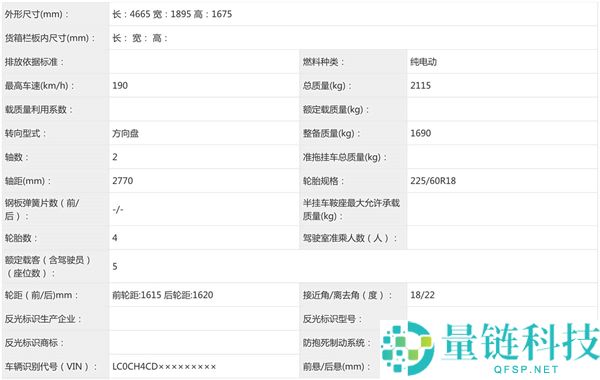
Task: Click the label 前悬/后悬(mm)
Action: pos(337,367)
